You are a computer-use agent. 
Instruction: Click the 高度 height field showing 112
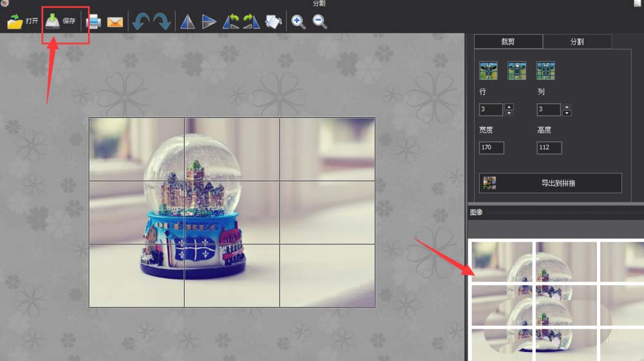[x=549, y=148]
